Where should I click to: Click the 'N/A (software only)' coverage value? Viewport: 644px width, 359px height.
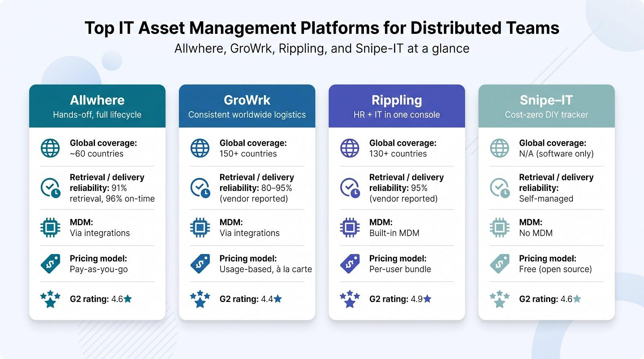coord(556,154)
